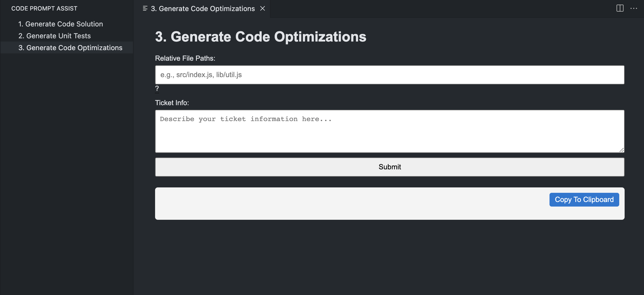This screenshot has width=644, height=295.
Task: Switch to the 3. Generate Code Optimizations tab
Action: click(202, 9)
